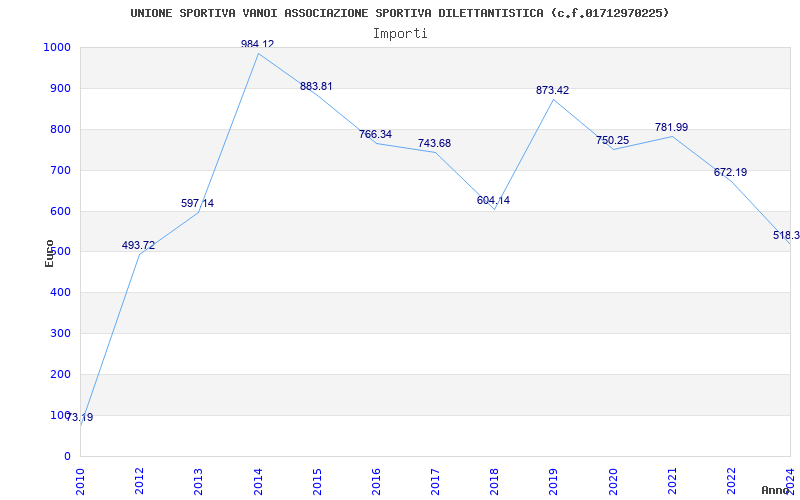Viewport: 800px width, 500px height.
Task: Select the 883.81 data label
Action: click(316, 86)
